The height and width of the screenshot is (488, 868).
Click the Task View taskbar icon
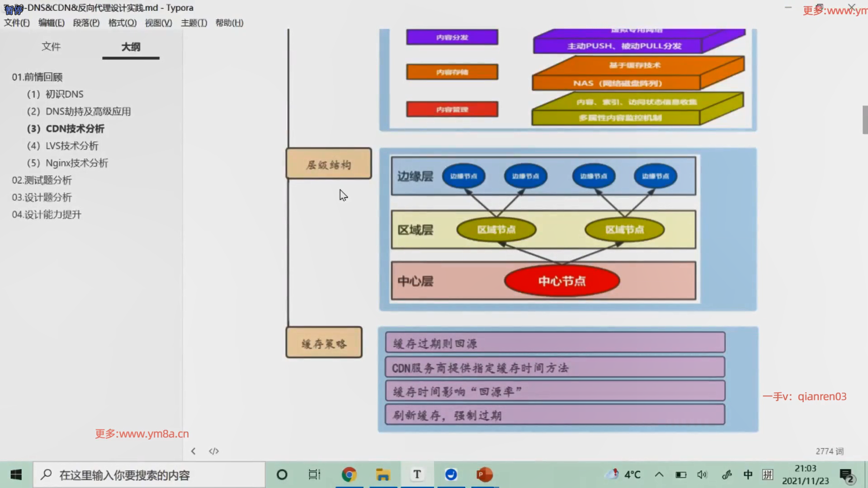tap(314, 474)
